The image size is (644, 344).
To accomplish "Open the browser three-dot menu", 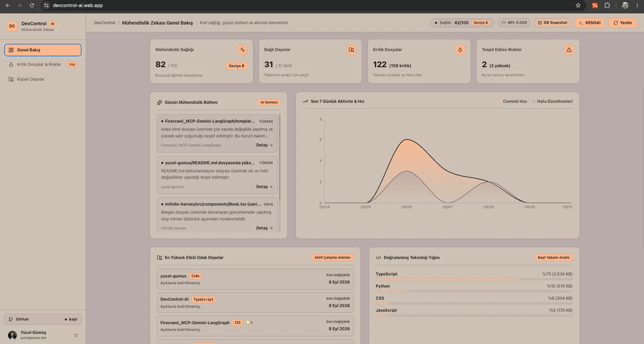I will [637, 5].
